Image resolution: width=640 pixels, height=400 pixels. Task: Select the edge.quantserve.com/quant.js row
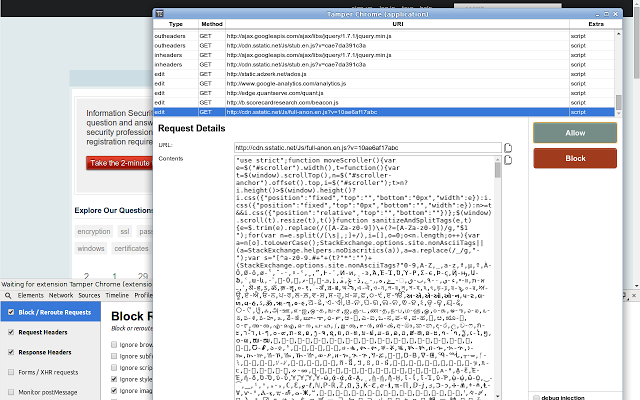[384, 93]
